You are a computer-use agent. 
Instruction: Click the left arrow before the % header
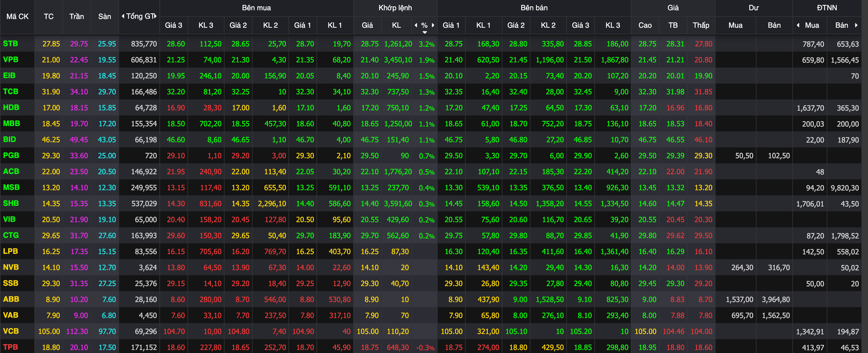pos(416,25)
